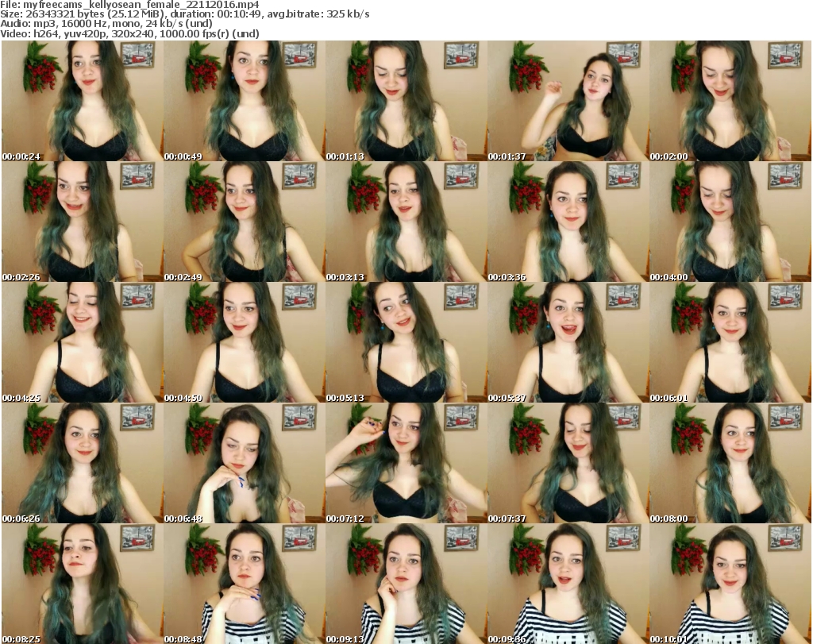Select the thumbnail frame stamped 00:03:13
The width and height of the screenshot is (813, 644).
click(x=406, y=222)
